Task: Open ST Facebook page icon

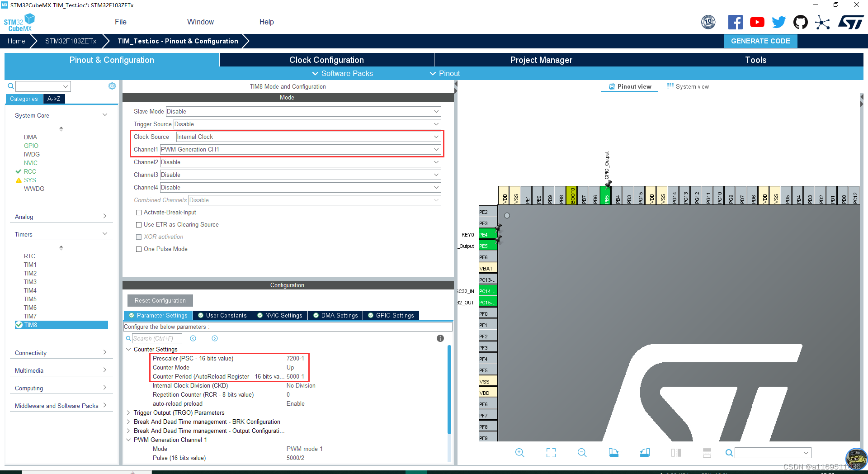Action: click(x=735, y=22)
